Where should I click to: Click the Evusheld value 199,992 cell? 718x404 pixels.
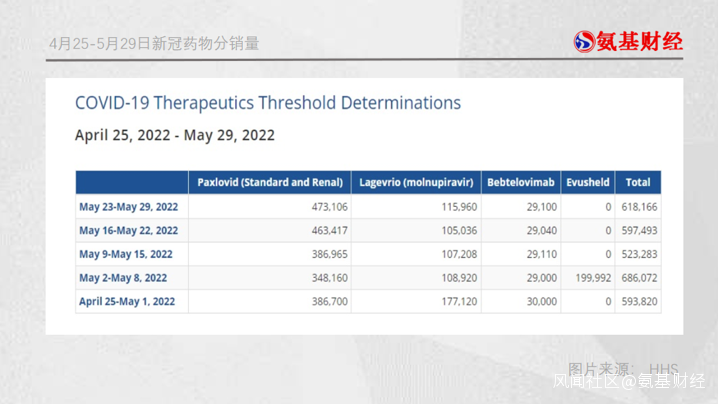coord(590,278)
